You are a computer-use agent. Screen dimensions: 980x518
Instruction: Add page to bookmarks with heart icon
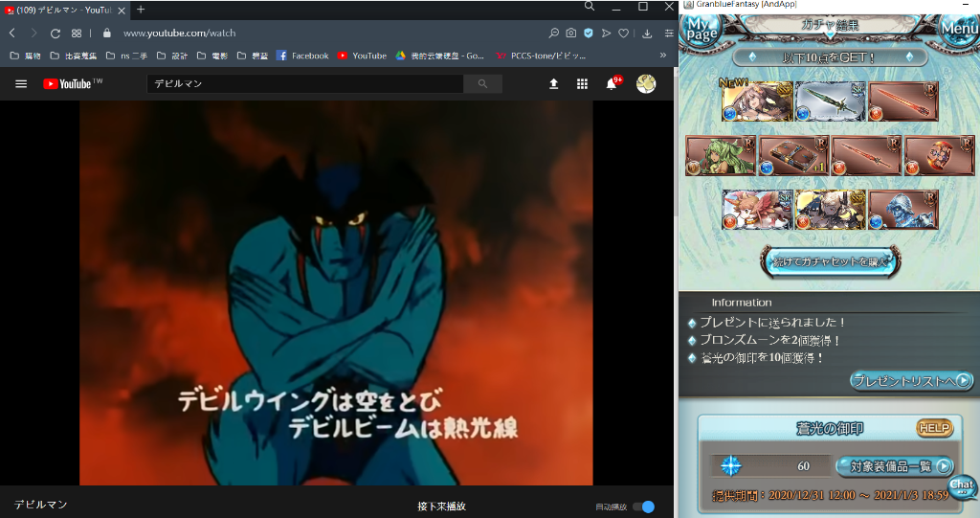tap(623, 34)
